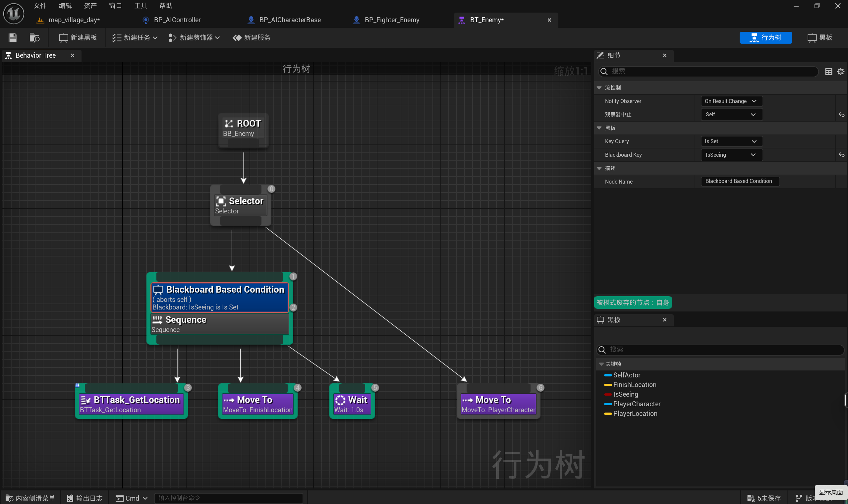Switch to Behavior Tree (行为树) mode

click(x=765, y=37)
